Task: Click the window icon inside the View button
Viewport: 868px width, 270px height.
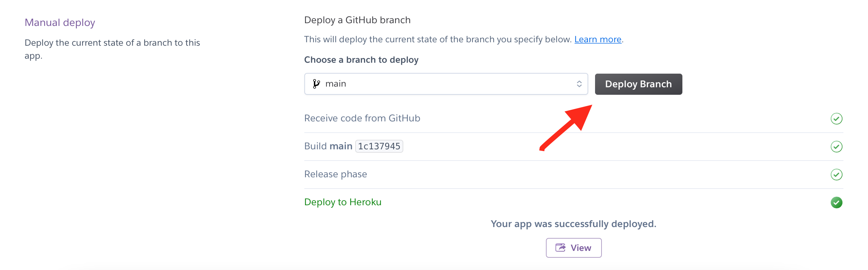Action: coord(560,247)
